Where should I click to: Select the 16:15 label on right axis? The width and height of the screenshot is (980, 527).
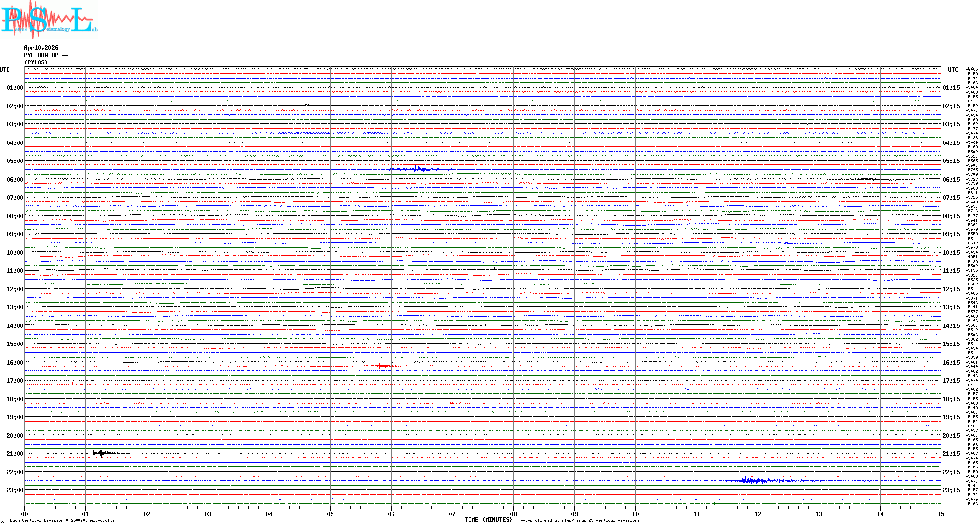[x=951, y=363]
